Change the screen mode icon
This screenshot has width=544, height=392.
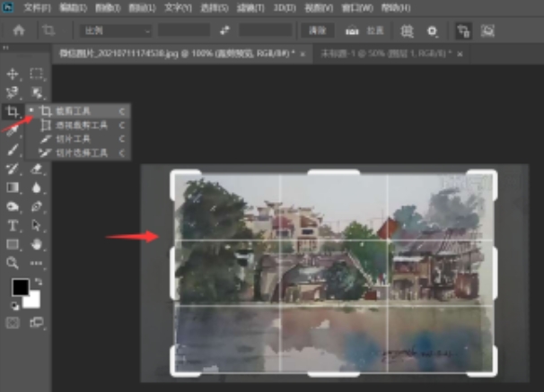36,323
